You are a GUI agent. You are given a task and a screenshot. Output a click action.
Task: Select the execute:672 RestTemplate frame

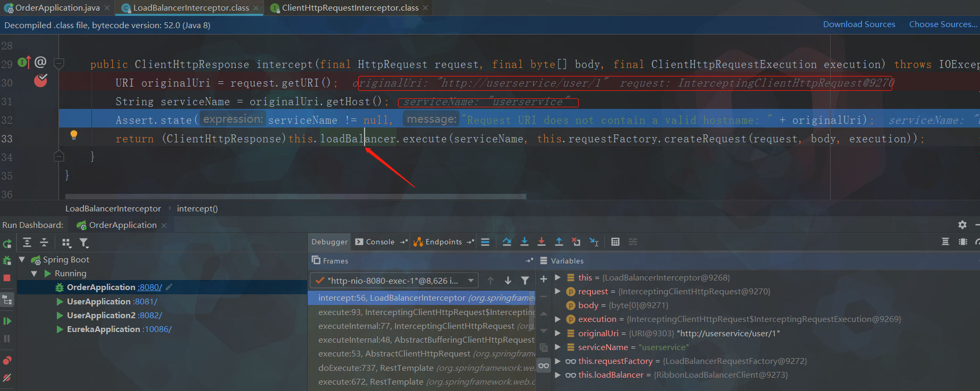tap(421, 381)
